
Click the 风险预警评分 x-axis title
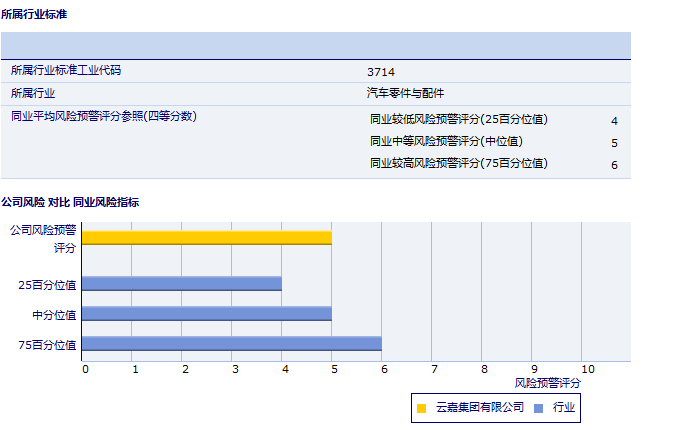(x=547, y=383)
